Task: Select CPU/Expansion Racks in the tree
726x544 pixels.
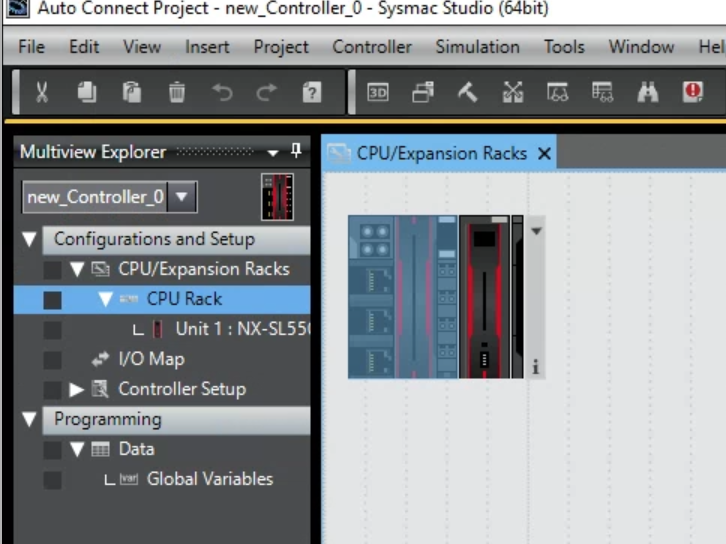Action: [x=204, y=269]
